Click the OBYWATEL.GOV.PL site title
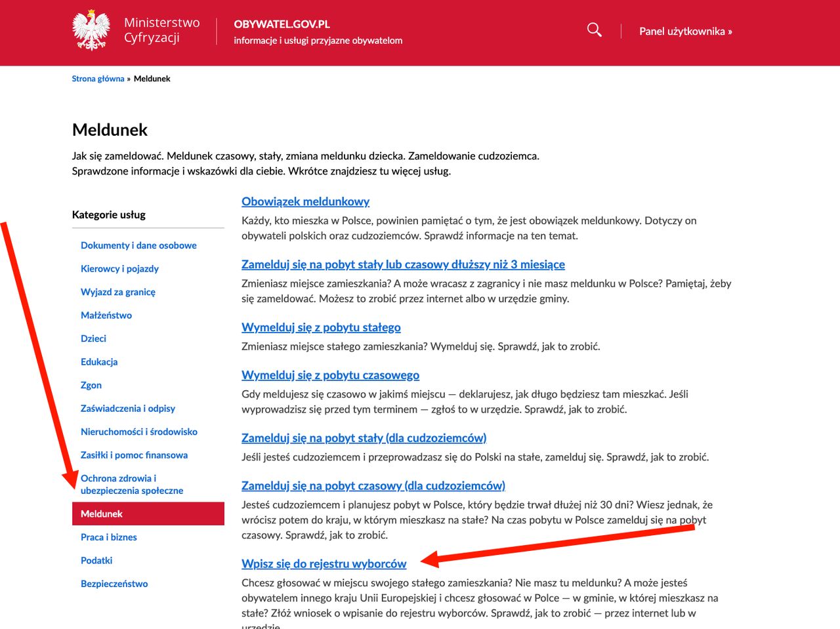The height and width of the screenshot is (629, 840). [x=282, y=24]
